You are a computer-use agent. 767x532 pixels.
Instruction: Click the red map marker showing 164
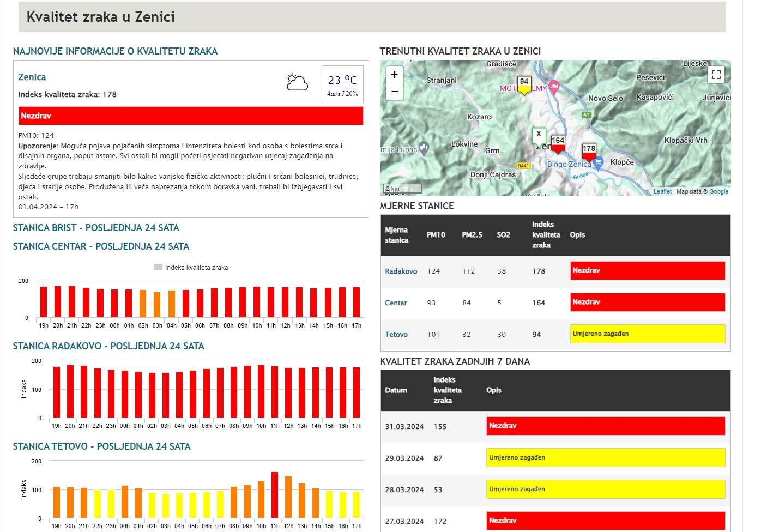click(558, 143)
